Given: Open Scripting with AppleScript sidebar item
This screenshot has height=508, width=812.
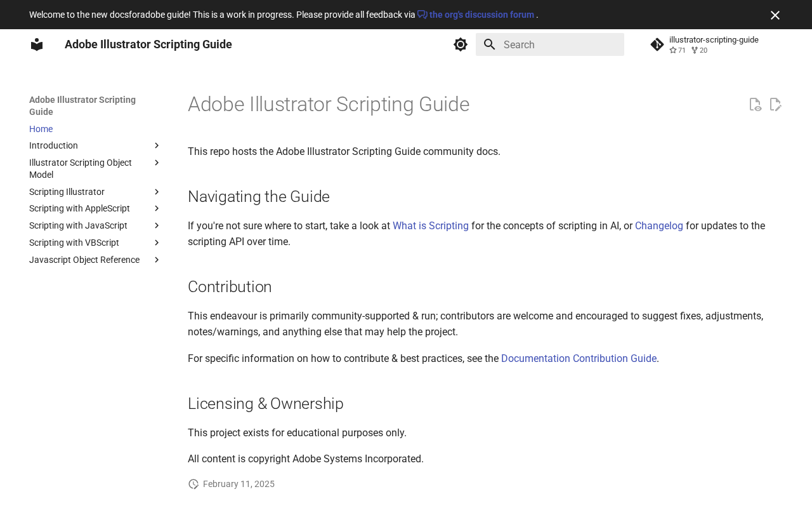Looking at the screenshot, I should coord(79,208).
